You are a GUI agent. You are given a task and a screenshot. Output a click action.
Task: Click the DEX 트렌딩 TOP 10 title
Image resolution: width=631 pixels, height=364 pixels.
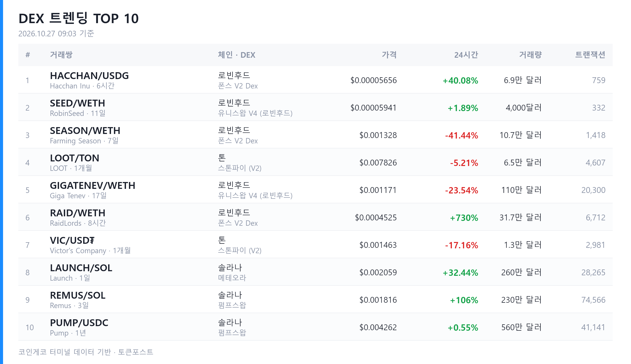79,18
